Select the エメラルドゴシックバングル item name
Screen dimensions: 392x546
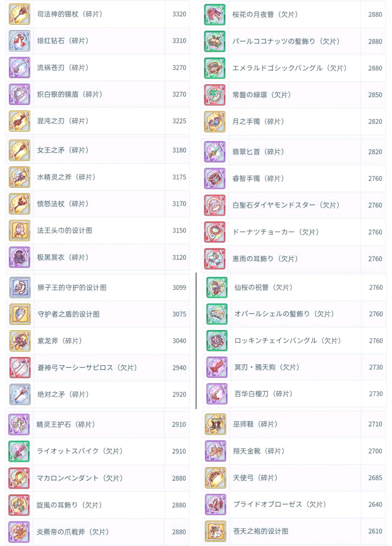pyautogui.click(x=290, y=68)
